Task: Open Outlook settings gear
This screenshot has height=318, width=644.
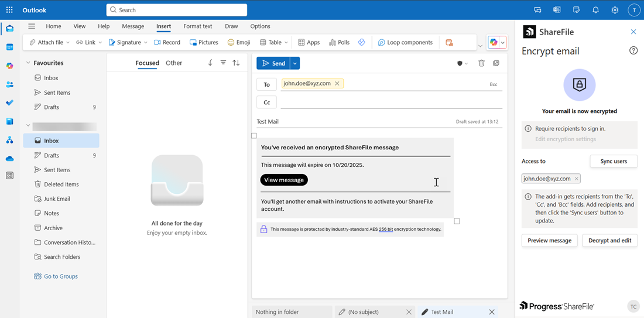Action: click(x=615, y=10)
